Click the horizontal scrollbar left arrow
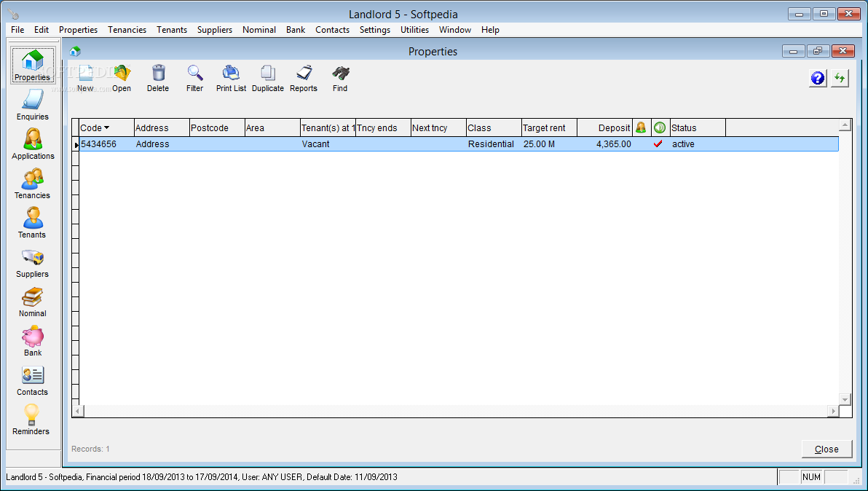The height and width of the screenshot is (491, 868). pos(78,411)
